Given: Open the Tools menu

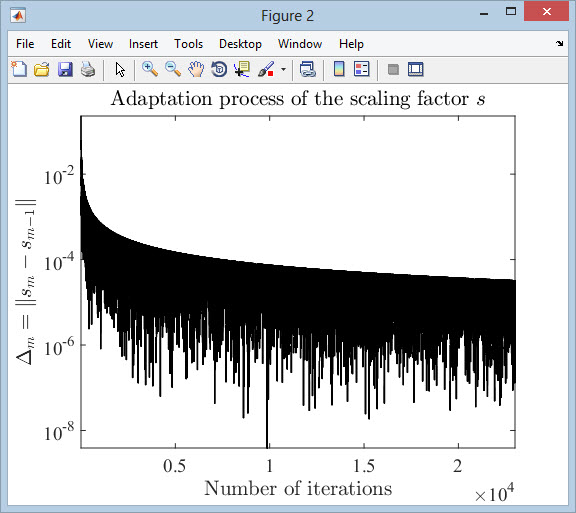Looking at the screenshot, I should point(188,44).
